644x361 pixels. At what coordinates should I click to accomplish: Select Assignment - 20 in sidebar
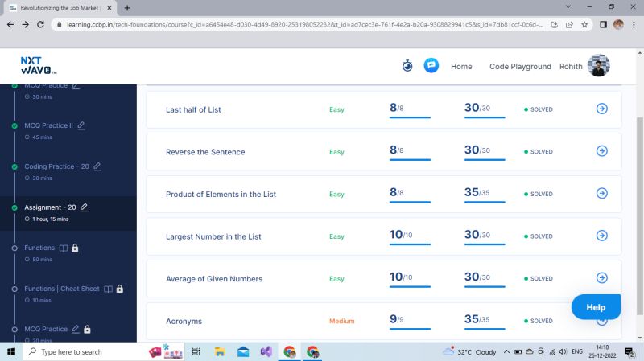tap(50, 207)
